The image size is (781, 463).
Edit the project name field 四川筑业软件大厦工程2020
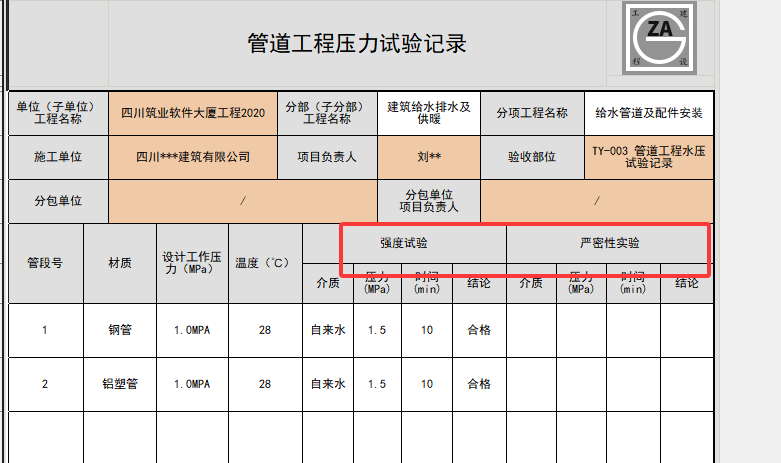coord(193,113)
